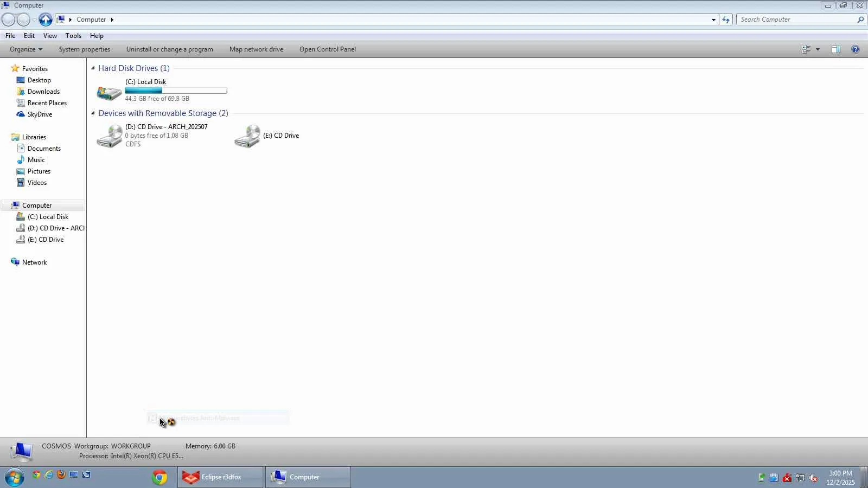Open Recent Places in the navigation pane
This screenshot has height=488, width=868.
47,103
